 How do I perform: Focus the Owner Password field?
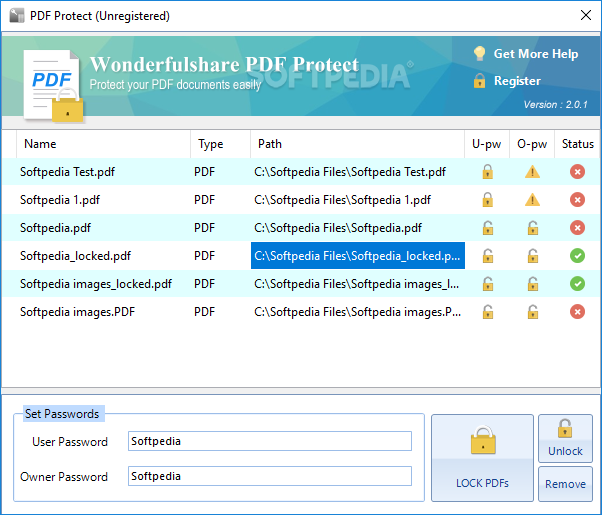(x=270, y=476)
